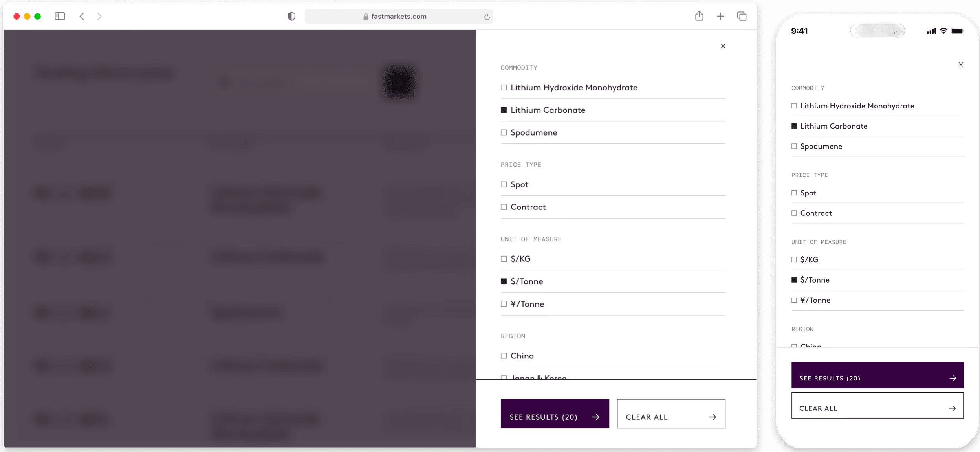The image size is (980, 452).
Task: Toggle the Safari sidebar icon
Action: point(60,16)
